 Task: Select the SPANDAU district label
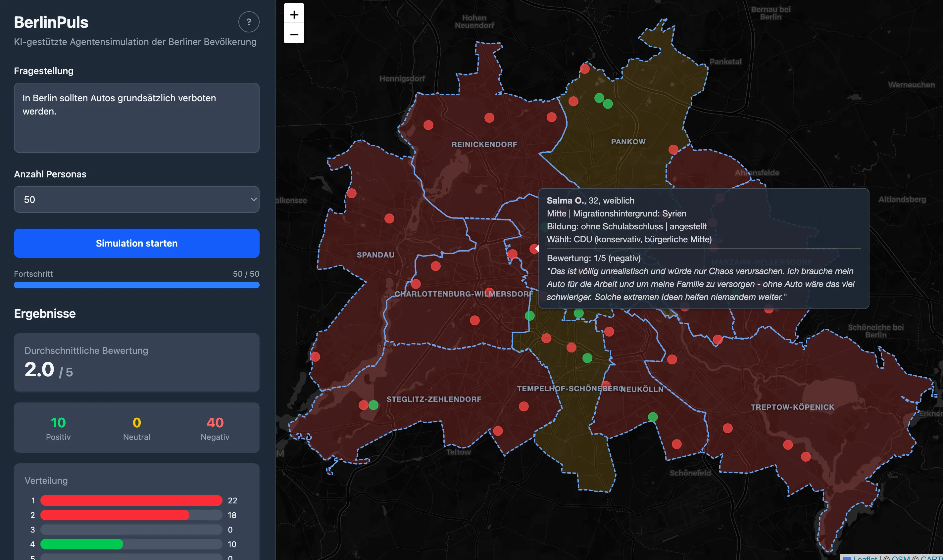375,255
